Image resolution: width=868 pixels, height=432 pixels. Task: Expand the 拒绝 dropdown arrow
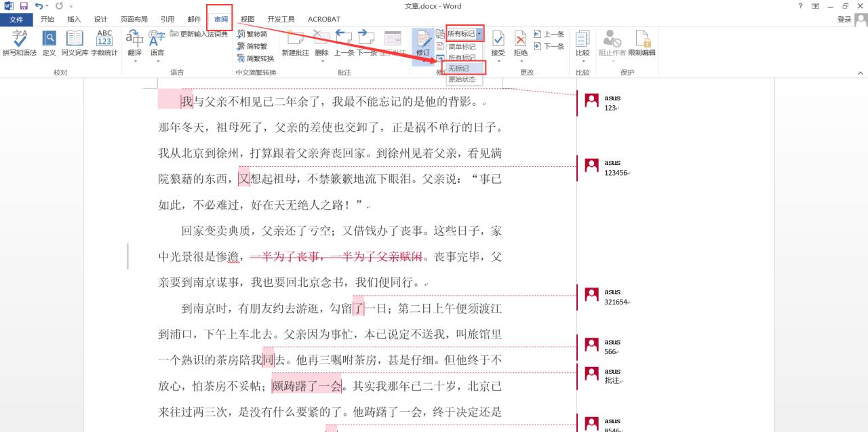coord(520,61)
